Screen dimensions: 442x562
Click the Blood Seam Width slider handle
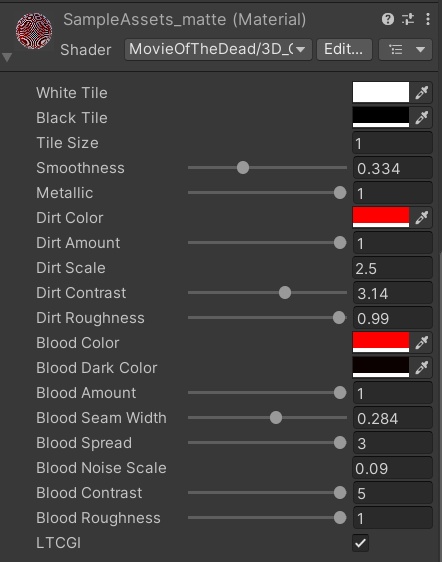click(x=276, y=418)
